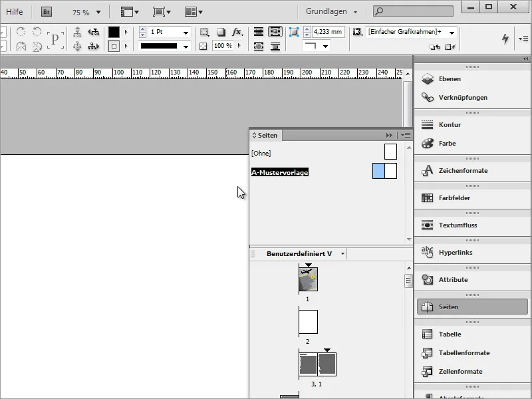
Task: Open the Seiten panel flyout menu
Action: (406, 136)
